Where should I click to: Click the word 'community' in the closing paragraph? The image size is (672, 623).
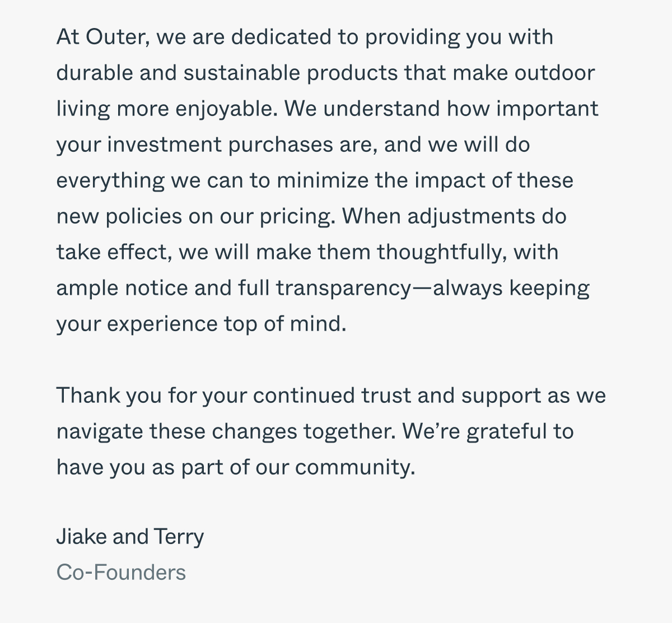pyautogui.click(x=355, y=468)
